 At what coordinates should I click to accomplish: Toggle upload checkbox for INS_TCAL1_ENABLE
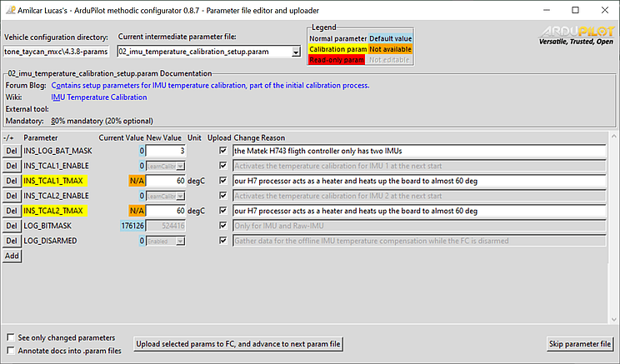tap(223, 166)
